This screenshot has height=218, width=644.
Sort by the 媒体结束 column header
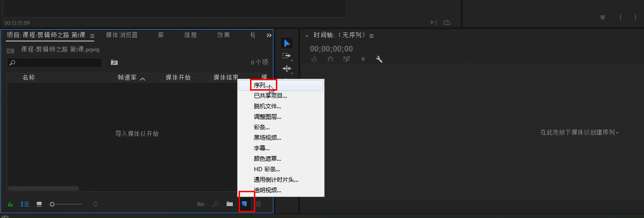[x=226, y=78]
